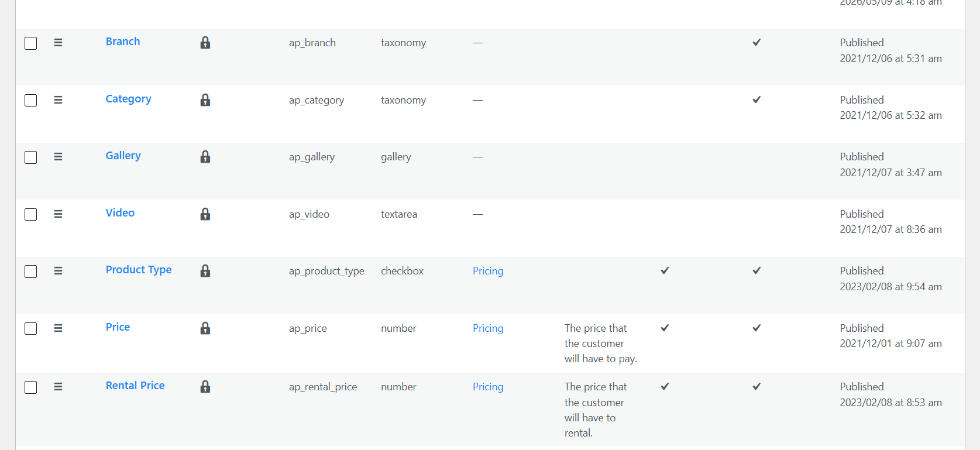
Task: Open the Gallery field title link
Action: (123, 156)
